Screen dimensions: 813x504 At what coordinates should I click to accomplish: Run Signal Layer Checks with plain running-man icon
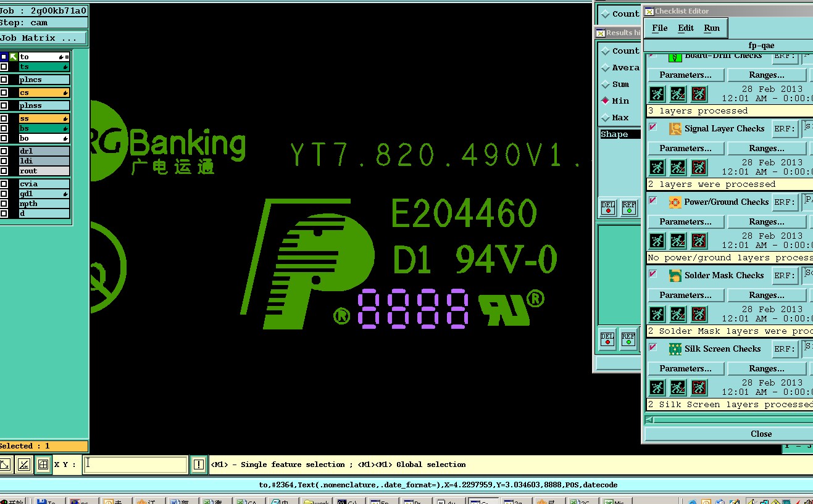[x=657, y=168]
